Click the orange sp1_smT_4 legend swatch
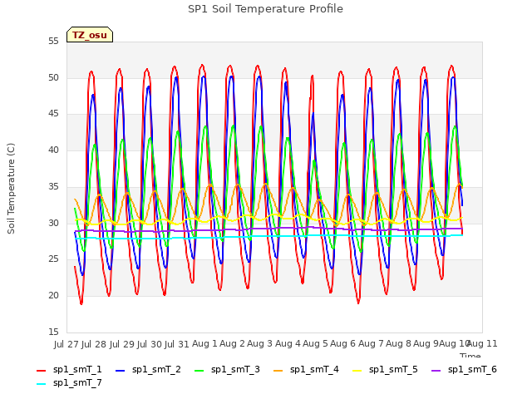 point(278,371)
